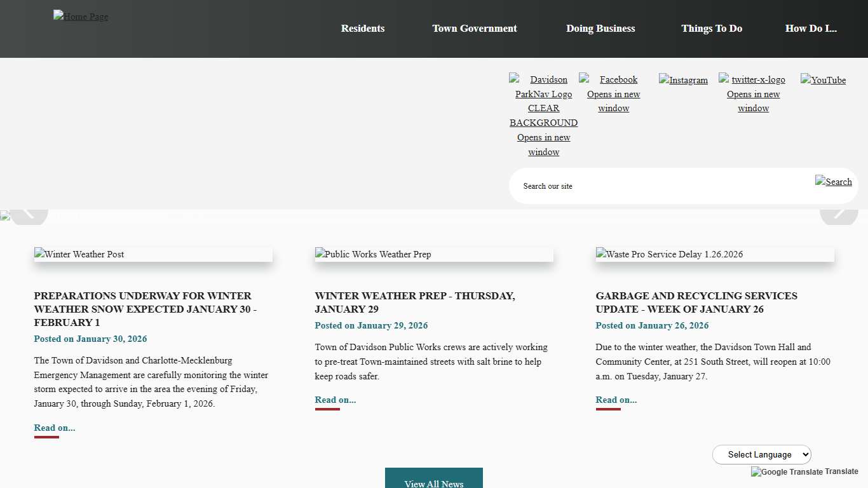Open the Select Language dropdown

pos(761,454)
